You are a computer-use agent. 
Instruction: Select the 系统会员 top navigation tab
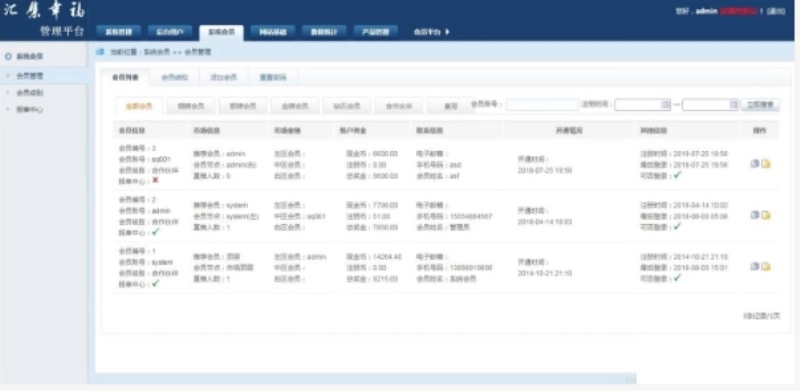coord(221,32)
